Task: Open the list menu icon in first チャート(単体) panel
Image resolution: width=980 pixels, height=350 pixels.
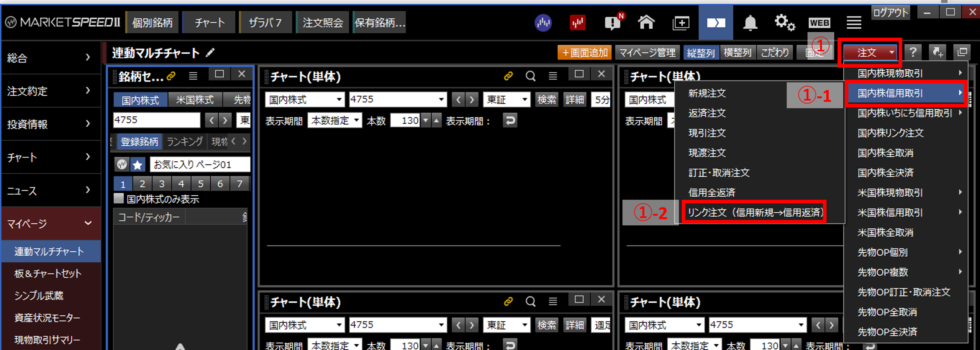Action: pos(553,76)
